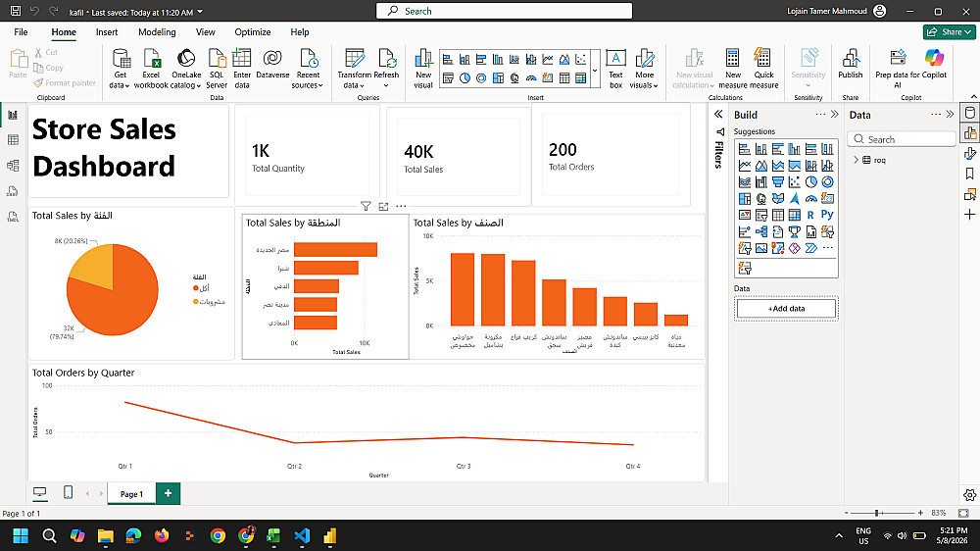Screen dimensions: 980x551
Task: Create a New measure
Action: point(732,69)
